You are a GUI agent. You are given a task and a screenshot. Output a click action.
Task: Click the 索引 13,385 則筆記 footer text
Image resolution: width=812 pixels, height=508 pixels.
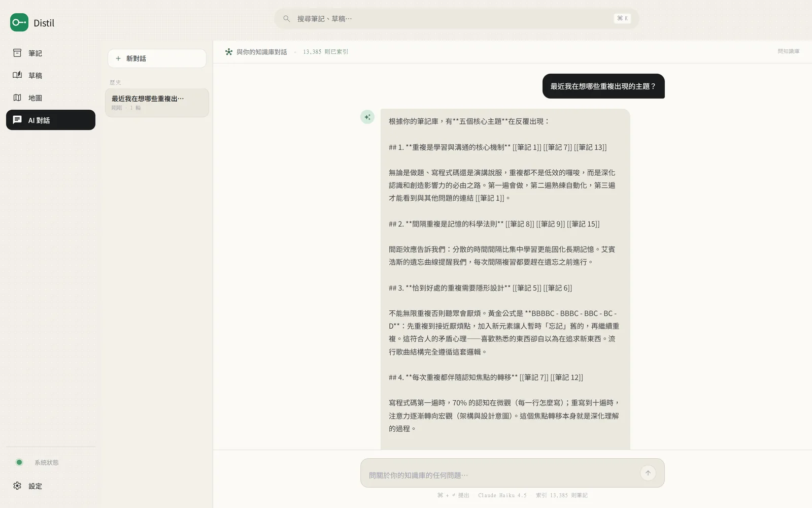(x=562, y=495)
